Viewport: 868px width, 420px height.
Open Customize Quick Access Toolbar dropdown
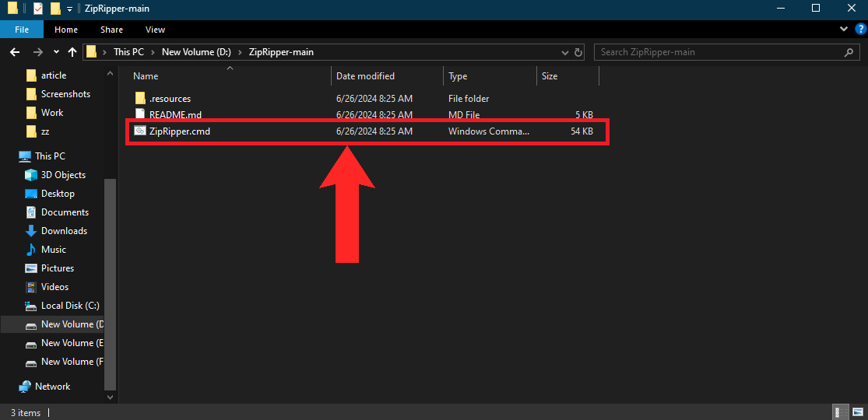69,9
